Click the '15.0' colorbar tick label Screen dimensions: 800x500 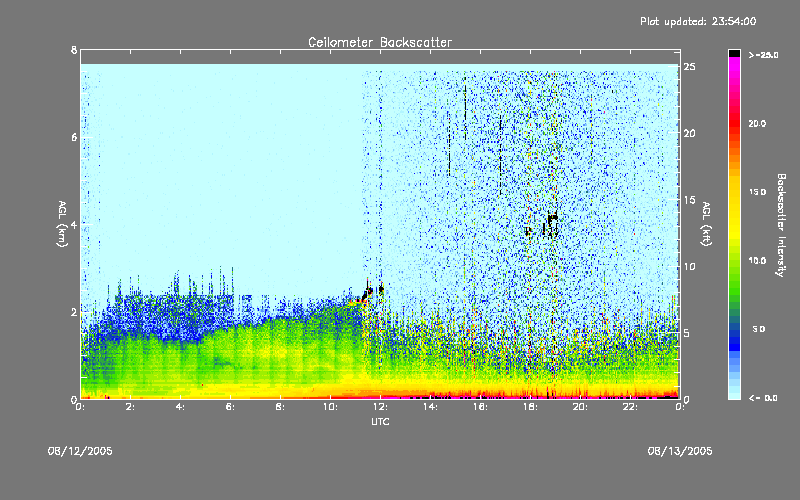tap(757, 192)
